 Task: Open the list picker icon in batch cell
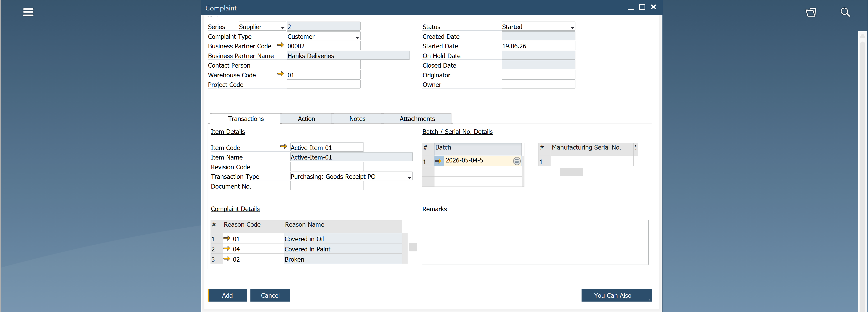tap(516, 161)
